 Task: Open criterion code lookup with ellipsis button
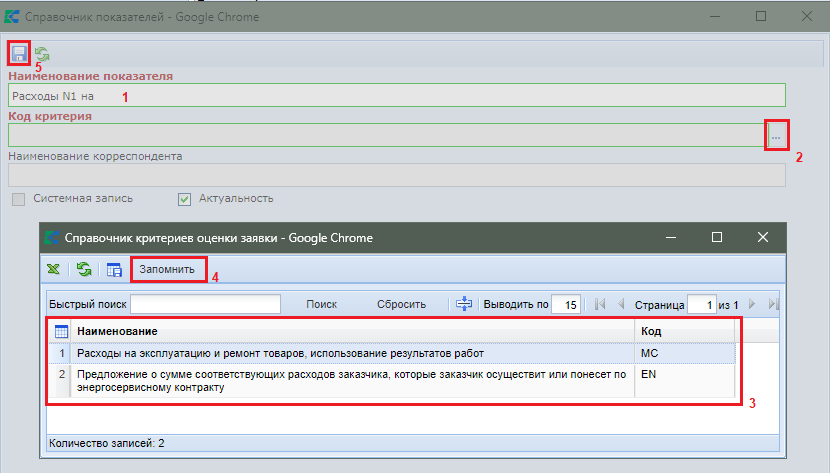click(x=776, y=136)
